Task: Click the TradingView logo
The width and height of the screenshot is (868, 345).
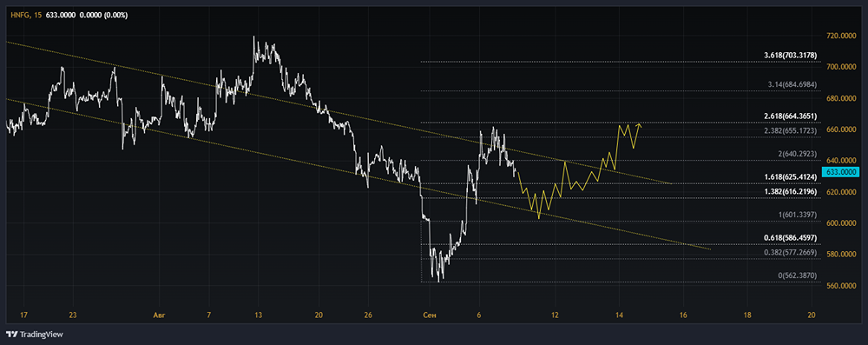Action: pos(35,335)
